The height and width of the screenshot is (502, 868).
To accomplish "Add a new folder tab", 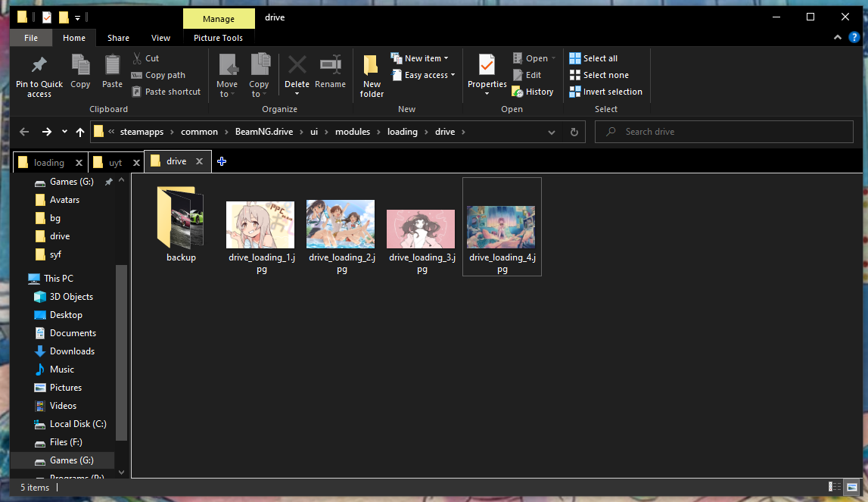I will click(x=222, y=161).
